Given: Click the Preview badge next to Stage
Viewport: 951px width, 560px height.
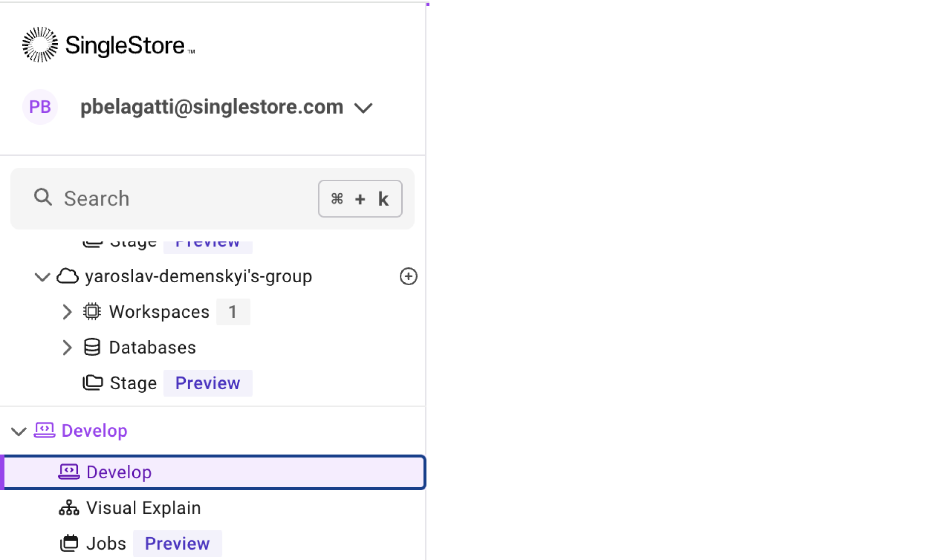Looking at the screenshot, I should coord(208,383).
